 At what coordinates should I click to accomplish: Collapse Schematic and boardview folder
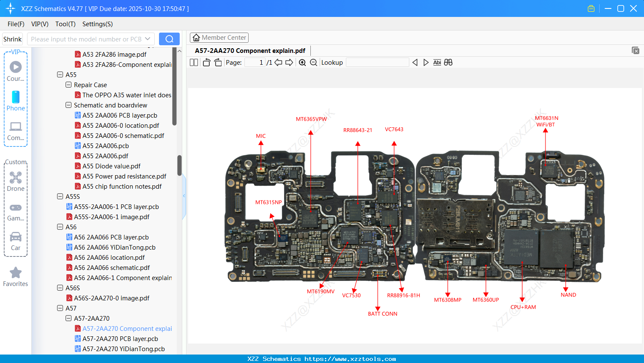69,105
